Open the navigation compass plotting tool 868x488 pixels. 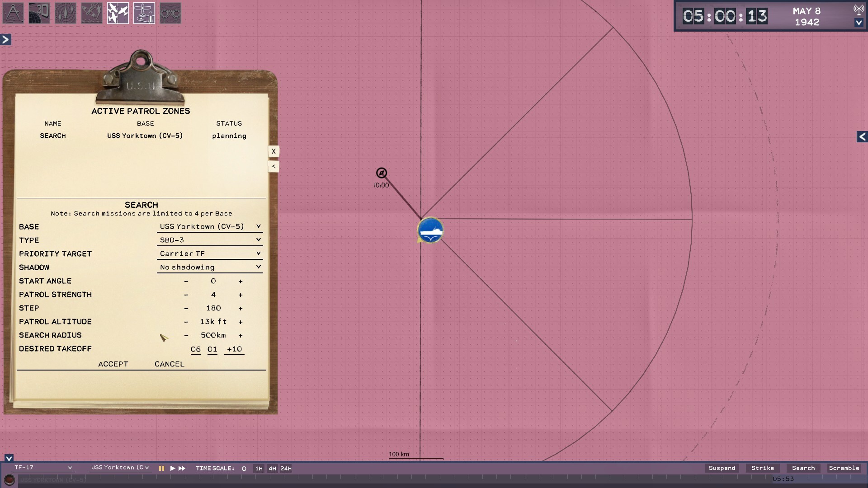[13, 13]
